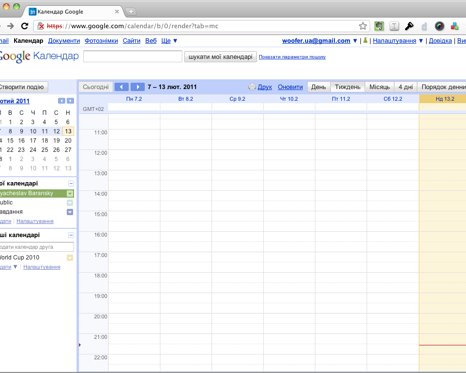Click шукати мої календарі button

[220, 57]
